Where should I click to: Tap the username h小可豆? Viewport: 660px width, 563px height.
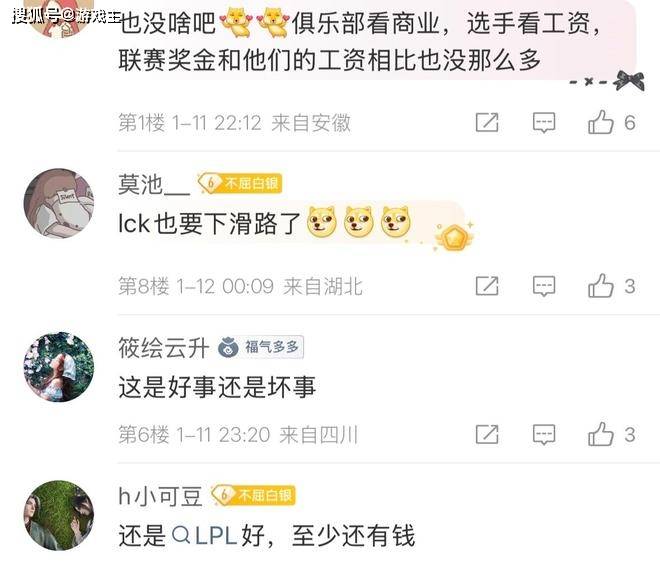point(160,496)
